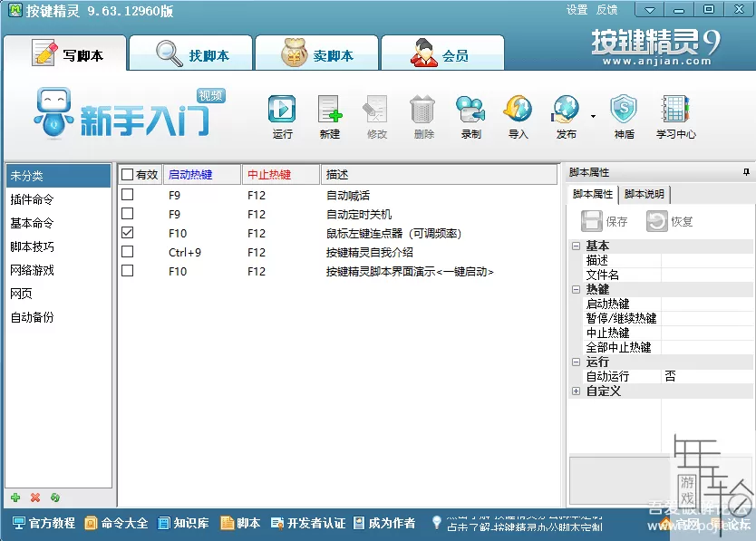Open the 脚本 link in bottom bar
This screenshot has width=756, height=541.
click(x=240, y=523)
